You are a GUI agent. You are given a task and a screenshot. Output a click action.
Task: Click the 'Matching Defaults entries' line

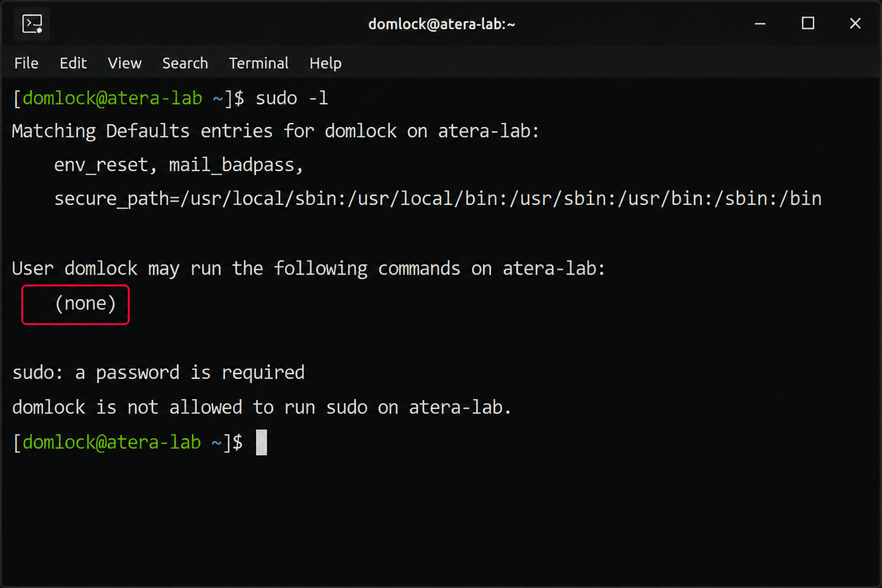(x=276, y=131)
